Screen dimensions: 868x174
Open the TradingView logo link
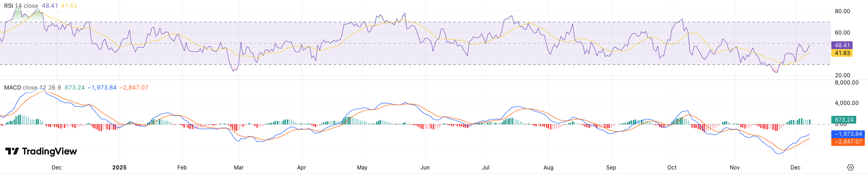click(x=41, y=151)
